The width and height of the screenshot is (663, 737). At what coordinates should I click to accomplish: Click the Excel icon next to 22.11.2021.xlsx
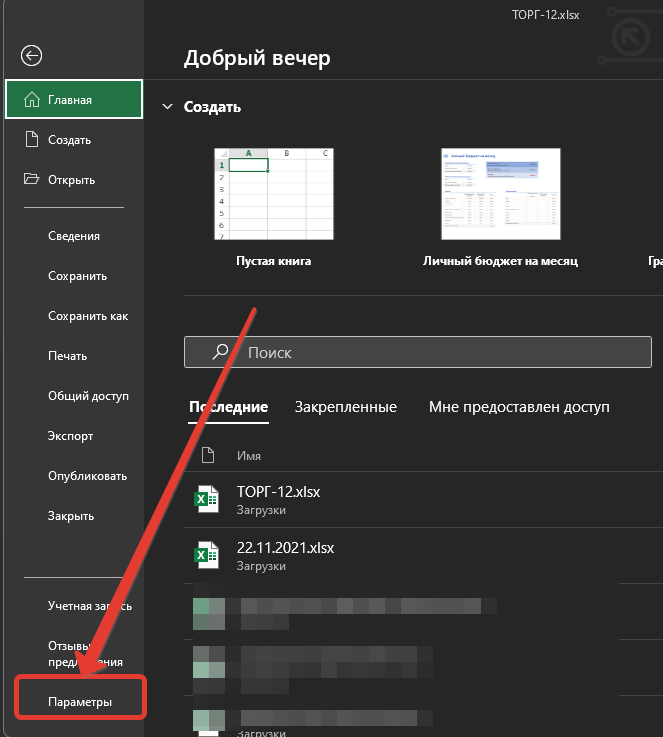click(x=206, y=556)
